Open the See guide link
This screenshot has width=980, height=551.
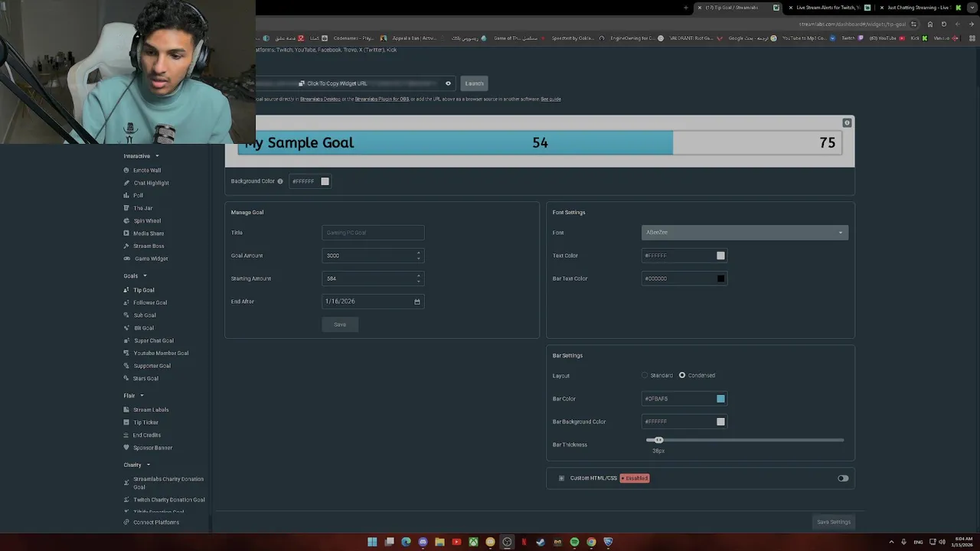click(x=550, y=99)
